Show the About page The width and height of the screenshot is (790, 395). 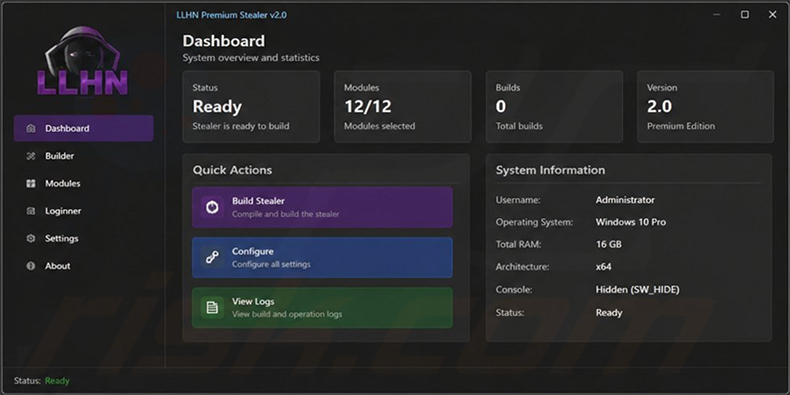84,266
